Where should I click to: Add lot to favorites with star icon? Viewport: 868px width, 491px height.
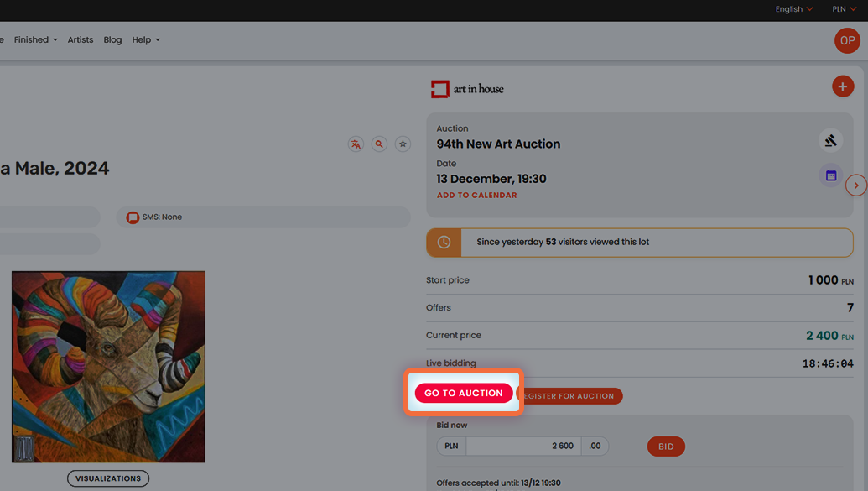pos(403,144)
